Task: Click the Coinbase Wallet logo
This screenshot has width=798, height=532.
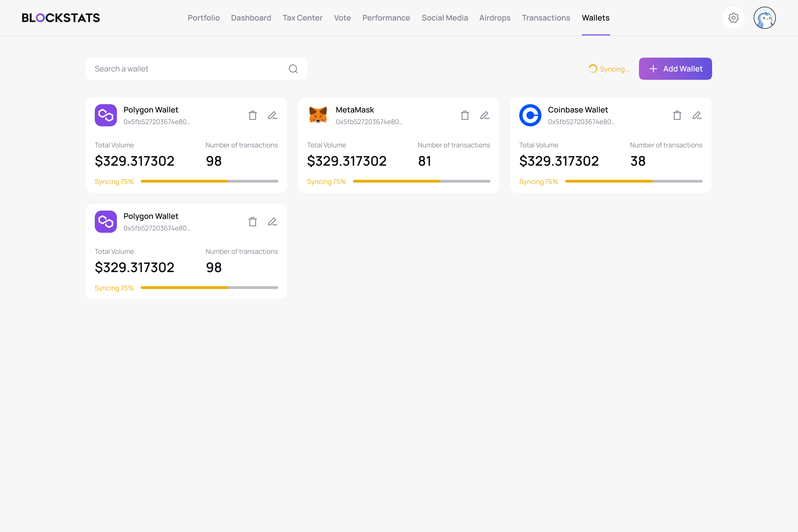Action: [530, 115]
